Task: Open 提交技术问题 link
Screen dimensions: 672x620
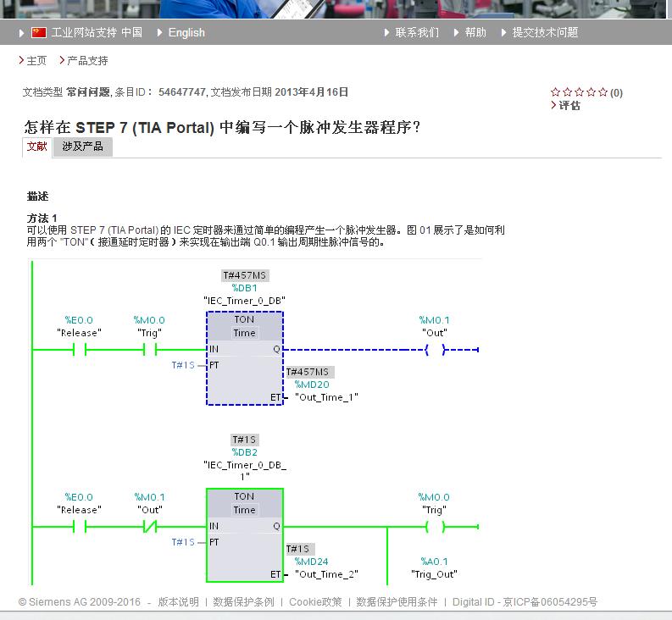Action: click(x=545, y=32)
